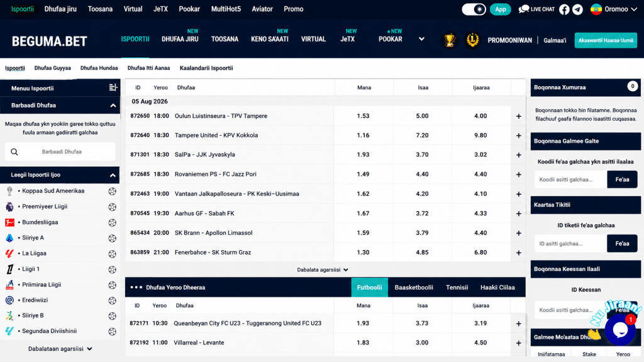This screenshot has height=362, width=644.
Task: Open Kaalandarii Ispoortii sub-tab
Action: tap(206, 68)
